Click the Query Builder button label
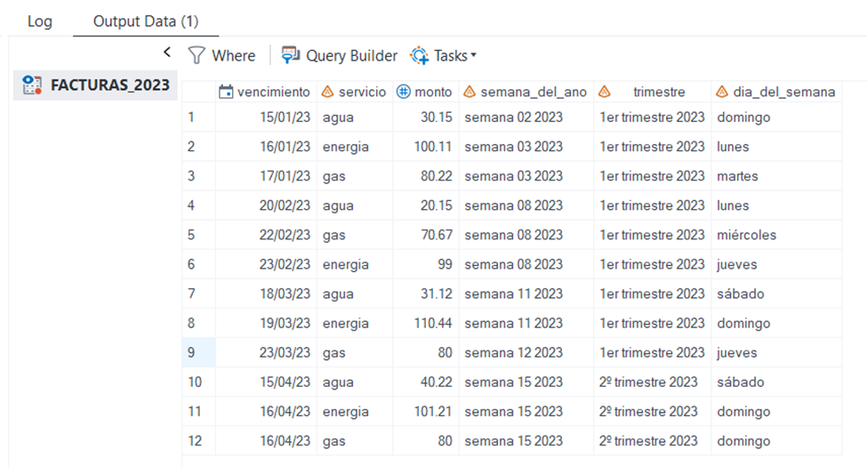This screenshot has width=867, height=467. pyautogui.click(x=352, y=56)
